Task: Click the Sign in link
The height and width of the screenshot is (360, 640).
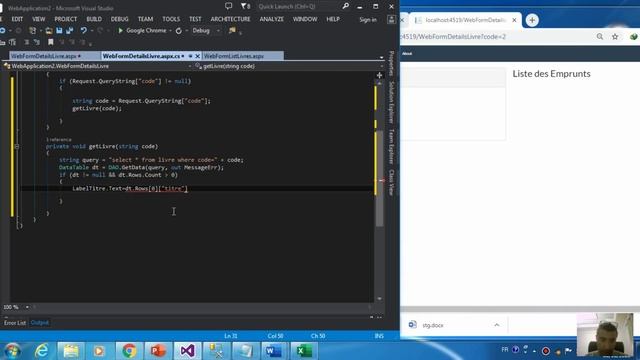Action: tap(368, 20)
